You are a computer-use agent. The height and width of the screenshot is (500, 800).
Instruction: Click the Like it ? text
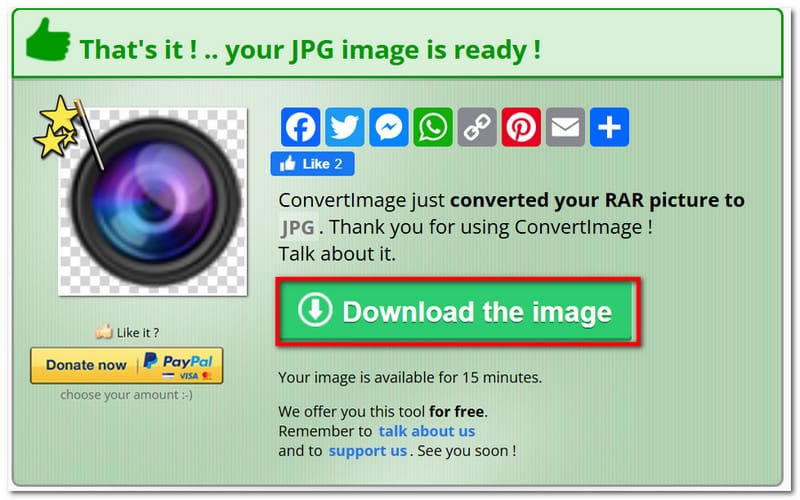[138, 333]
